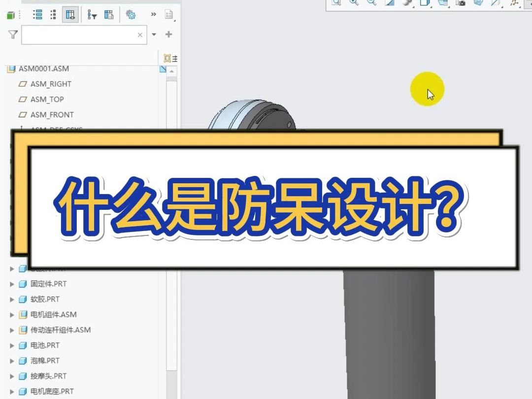
Task: Show more tree toolbar commands chevron
Action: (x=154, y=14)
